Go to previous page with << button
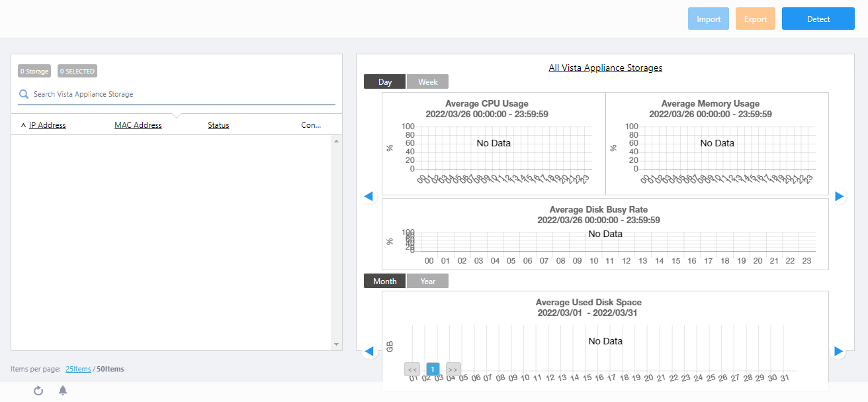The height and width of the screenshot is (402, 868). pos(412,370)
